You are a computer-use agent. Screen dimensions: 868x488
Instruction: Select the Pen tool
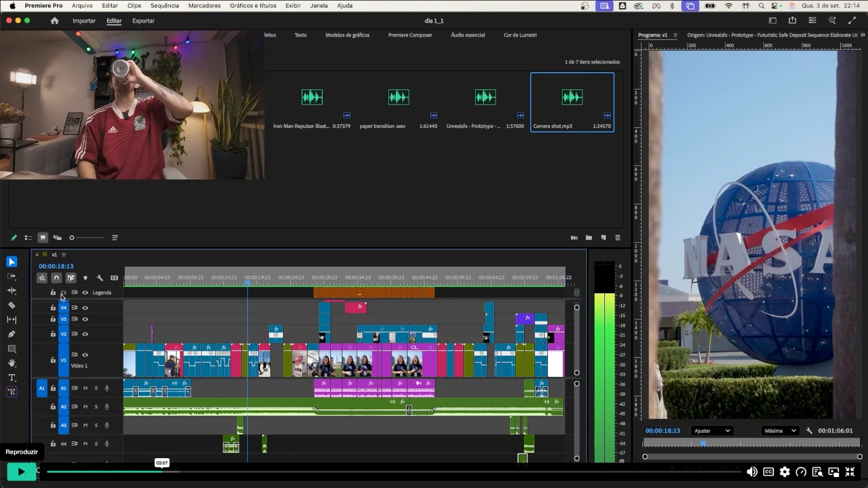[11, 334]
